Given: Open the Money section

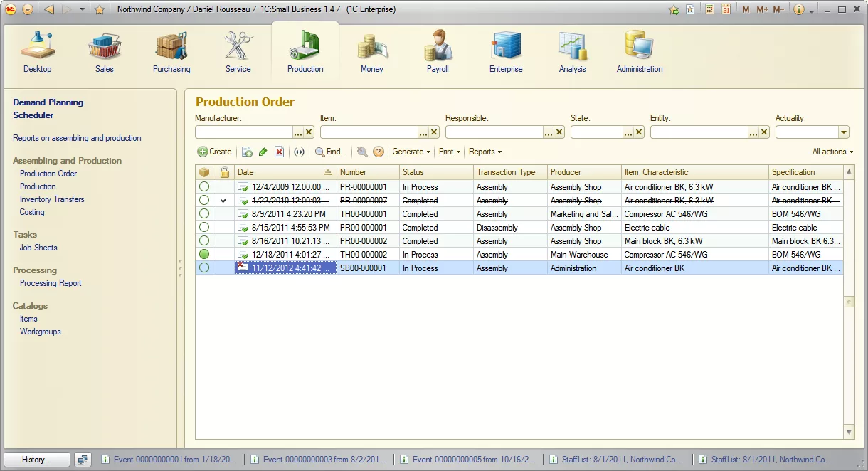Looking at the screenshot, I should pyautogui.click(x=372, y=51).
